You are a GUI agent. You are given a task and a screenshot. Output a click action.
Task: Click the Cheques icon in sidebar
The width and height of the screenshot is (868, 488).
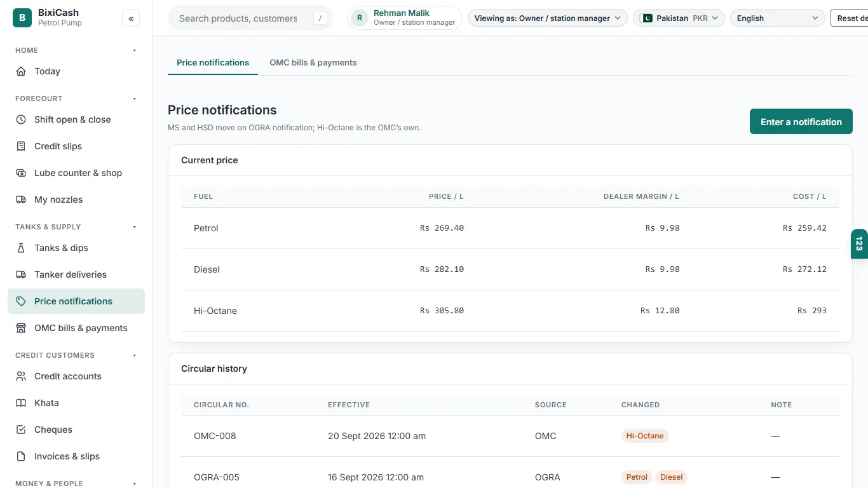pyautogui.click(x=21, y=430)
